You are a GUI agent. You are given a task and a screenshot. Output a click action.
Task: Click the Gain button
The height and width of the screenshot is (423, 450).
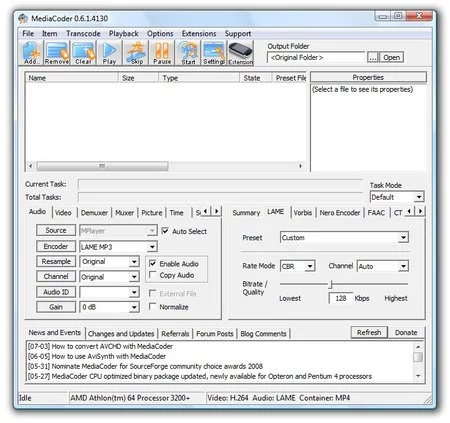point(56,307)
